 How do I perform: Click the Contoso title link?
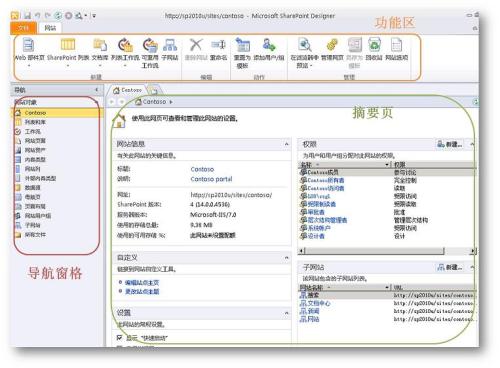(x=202, y=169)
